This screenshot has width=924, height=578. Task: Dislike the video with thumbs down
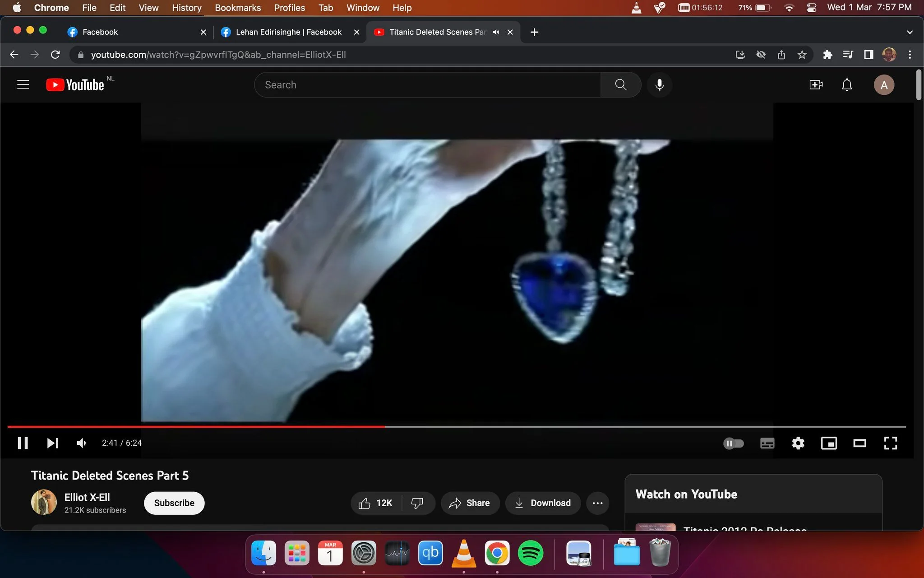pyautogui.click(x=417, y=503)
